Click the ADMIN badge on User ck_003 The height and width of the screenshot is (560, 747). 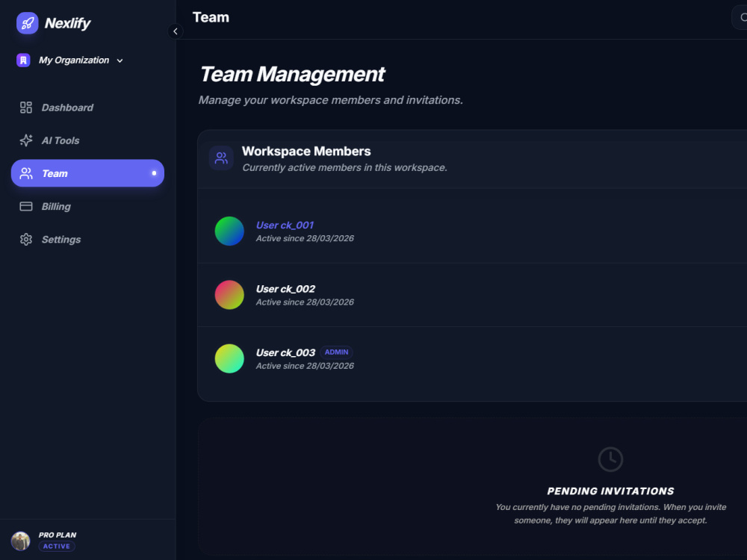click(336, 352)
